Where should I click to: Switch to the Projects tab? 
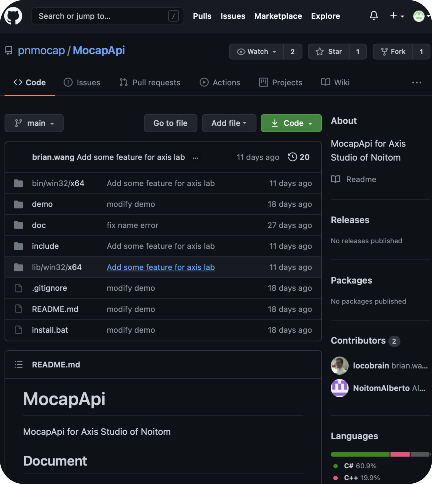click(x=281, y=82)
